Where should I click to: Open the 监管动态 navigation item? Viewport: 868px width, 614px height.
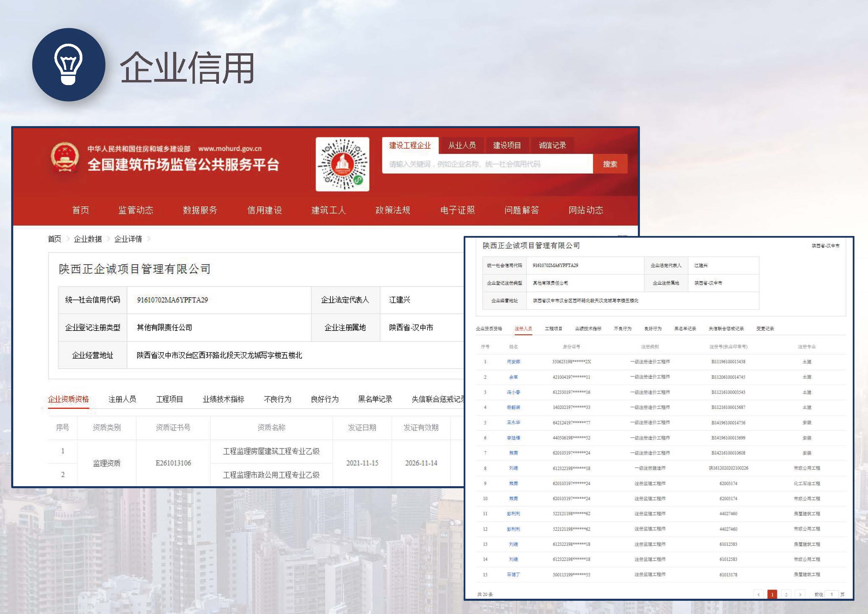(136, 210)
